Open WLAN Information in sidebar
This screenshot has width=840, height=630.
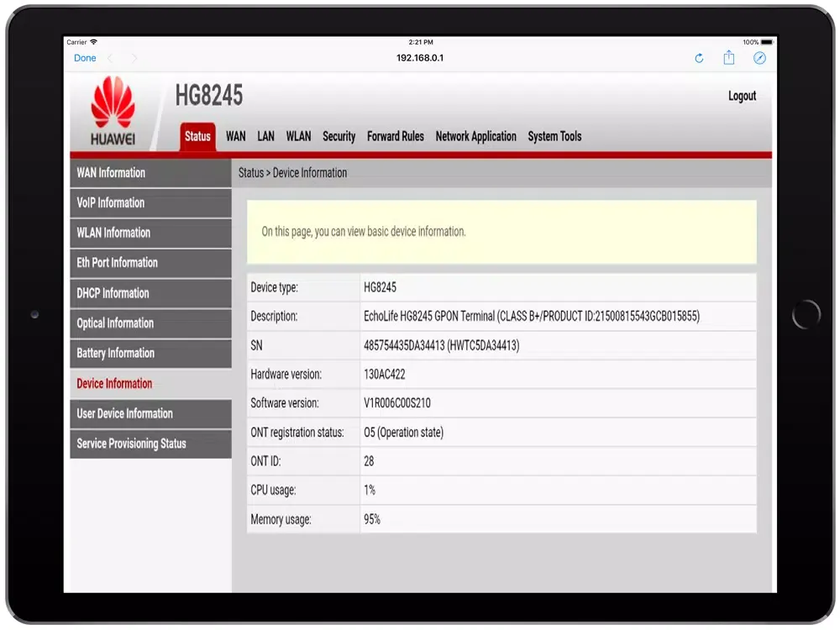150,233
